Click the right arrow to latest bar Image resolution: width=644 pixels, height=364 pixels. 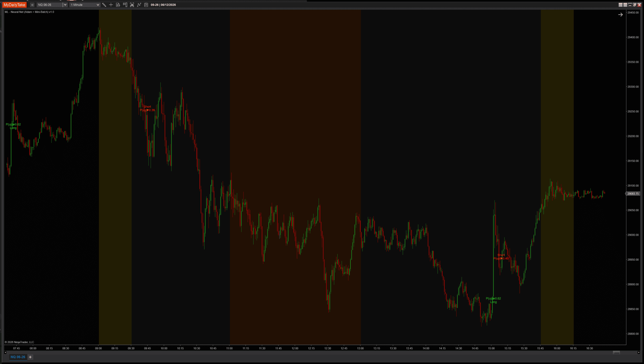click(x=620, y=15)
